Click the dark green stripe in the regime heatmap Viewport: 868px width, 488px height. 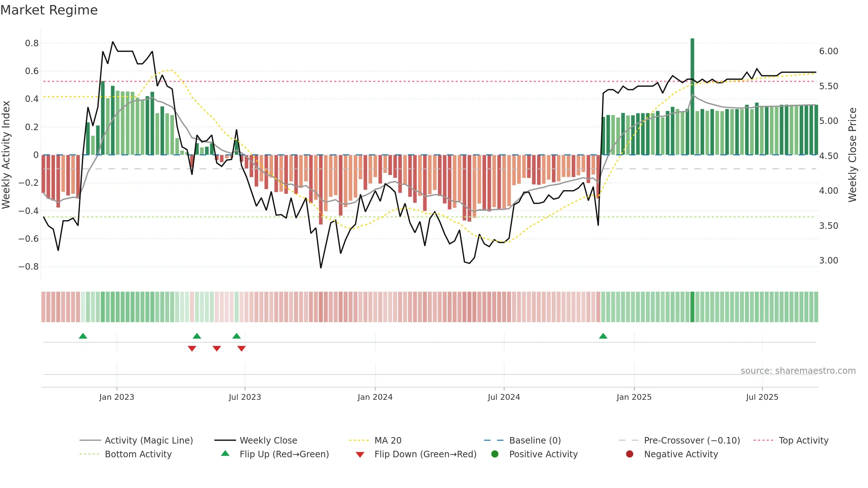tap(692, 307)
